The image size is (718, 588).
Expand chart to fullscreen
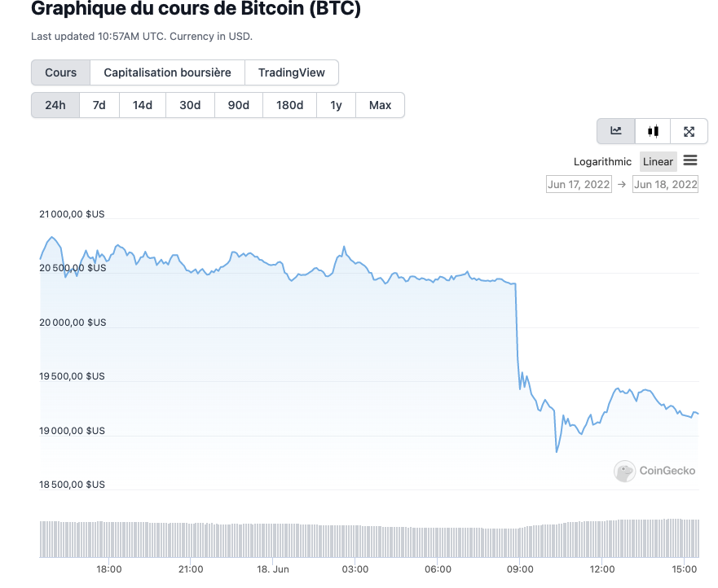pos(689,131)
